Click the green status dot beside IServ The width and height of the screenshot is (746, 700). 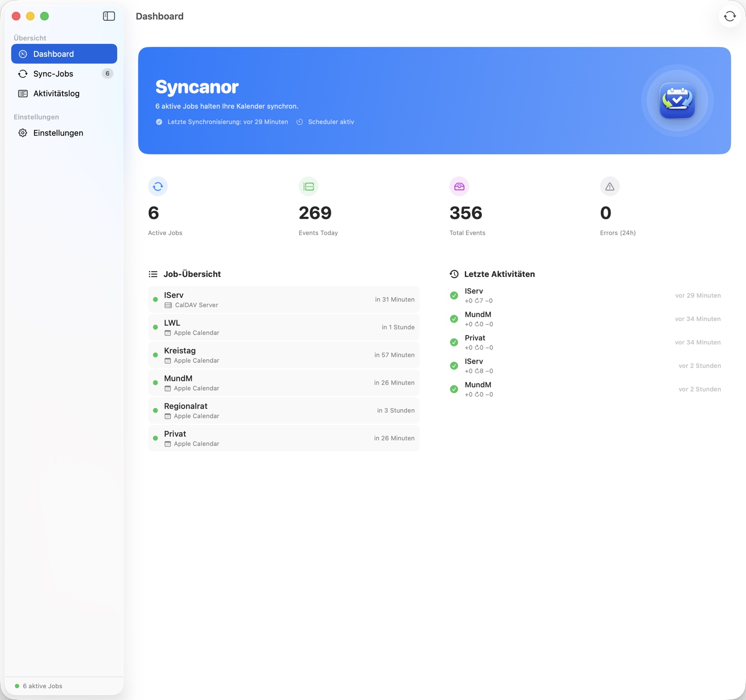point(155,299)
